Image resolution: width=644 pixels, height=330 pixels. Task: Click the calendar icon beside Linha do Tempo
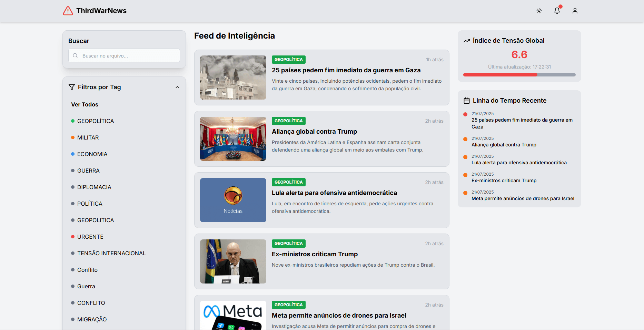(x=467, y=101)
